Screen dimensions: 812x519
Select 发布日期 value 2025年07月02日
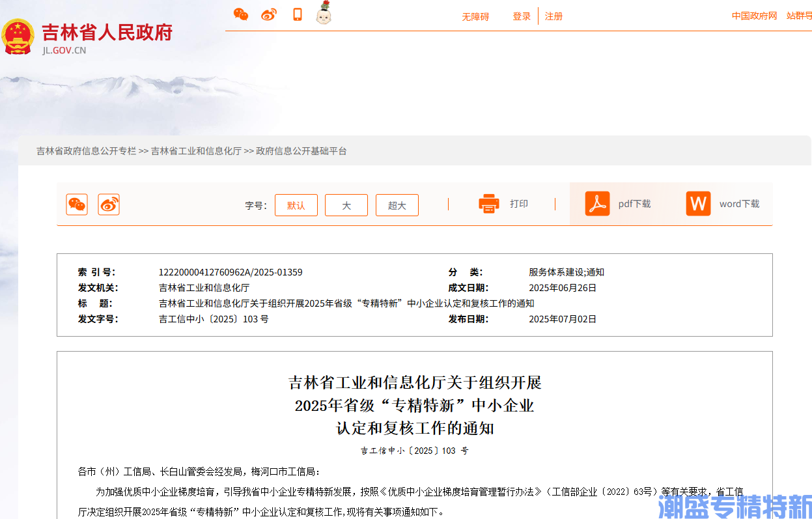(563, 319)
